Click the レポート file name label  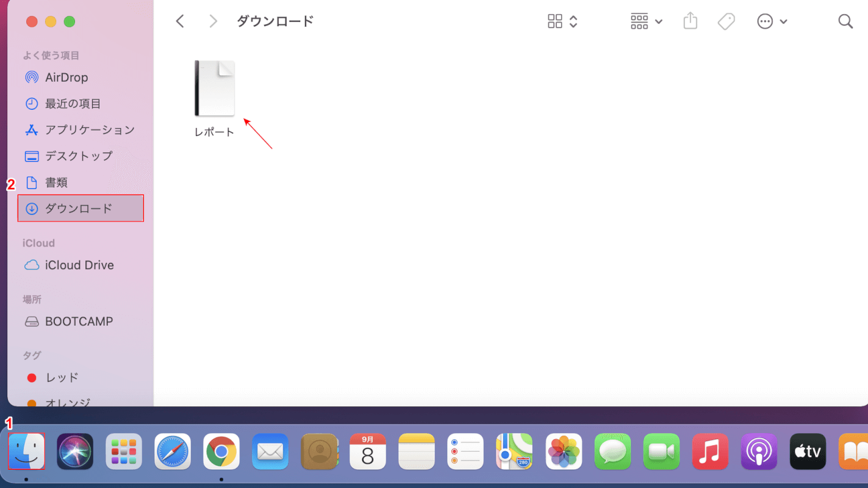(214, 132)
